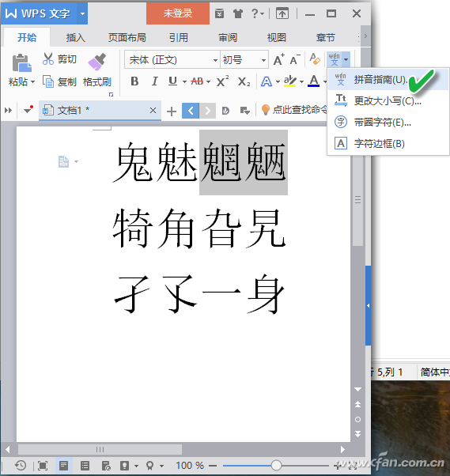Switch to full screen view icon
Screen dimensions: 450x476
point(43,466)
